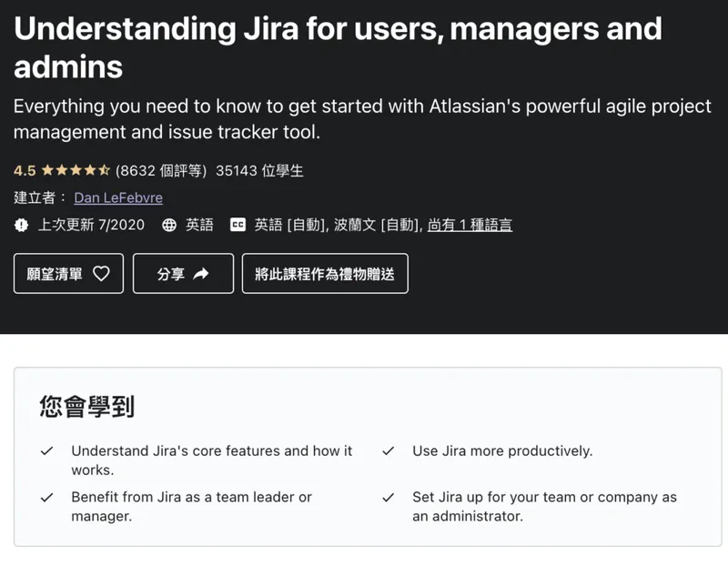Click the CC subtitles icon
This screenshot has width=728, height=566.
(x=239, y=225)
